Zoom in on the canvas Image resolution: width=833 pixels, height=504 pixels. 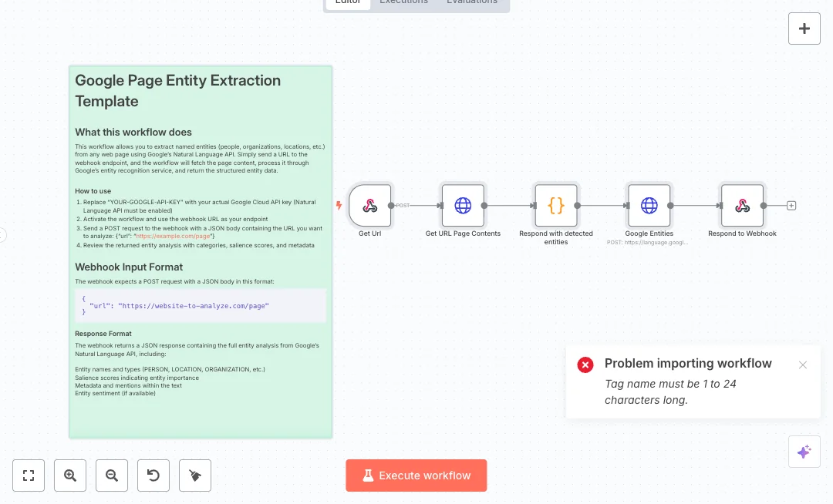coord(70,475)
